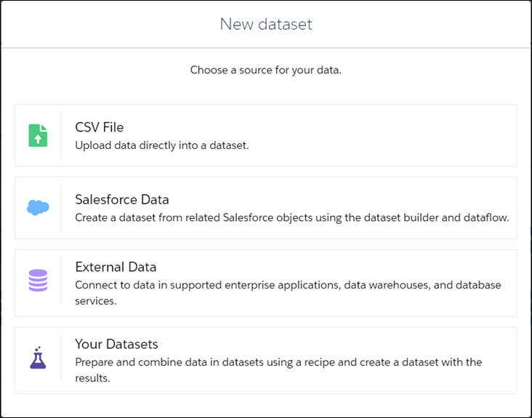The image size is (532, 418).
Task: Click 'Upload data directly into a dataset' text
Action: pos(162,145)
